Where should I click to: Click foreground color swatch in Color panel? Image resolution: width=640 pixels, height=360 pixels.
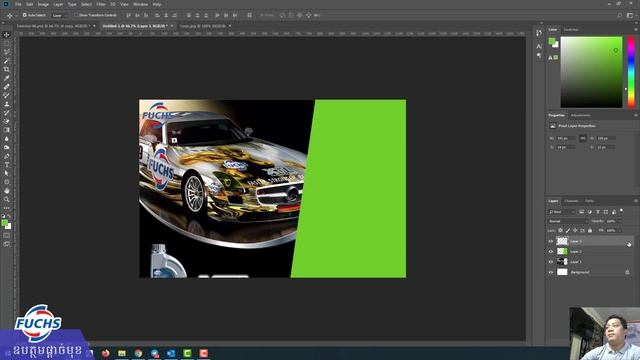click(552, 41)
